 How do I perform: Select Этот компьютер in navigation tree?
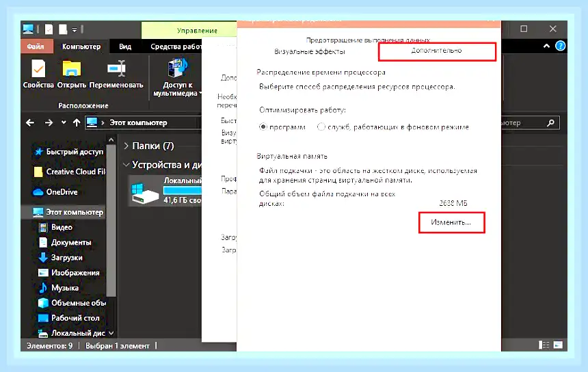[68, 212]
